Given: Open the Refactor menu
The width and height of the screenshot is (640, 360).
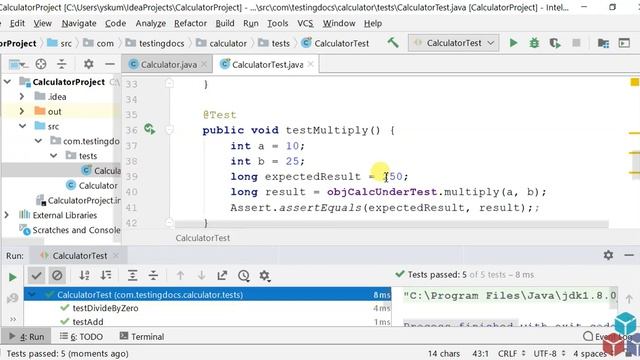Looking at the screenshot, I should [x=190, y=23].
